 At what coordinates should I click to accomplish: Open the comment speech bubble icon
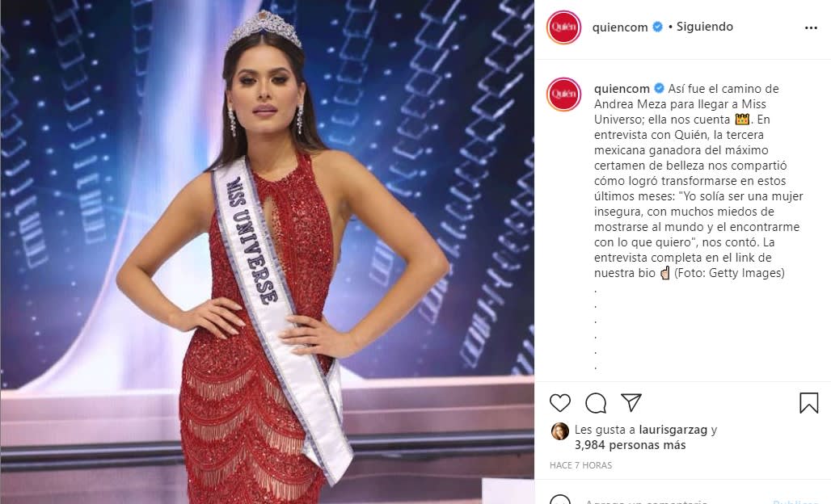596,403
